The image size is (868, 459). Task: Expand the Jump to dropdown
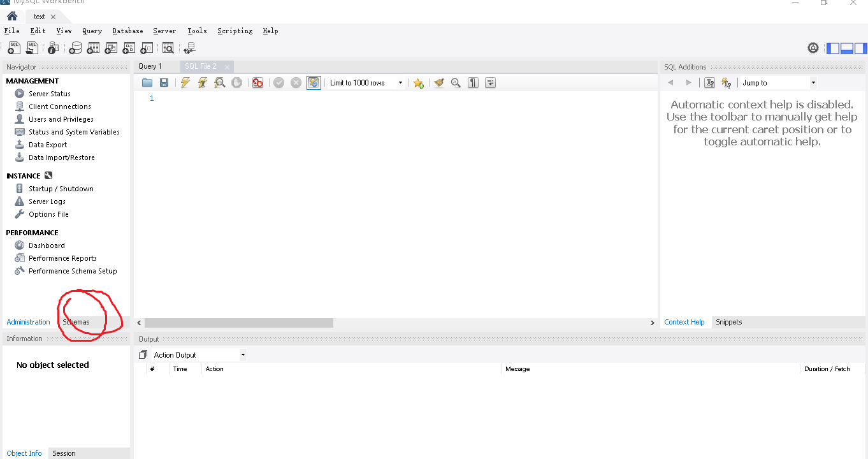(x=813, y=83)
